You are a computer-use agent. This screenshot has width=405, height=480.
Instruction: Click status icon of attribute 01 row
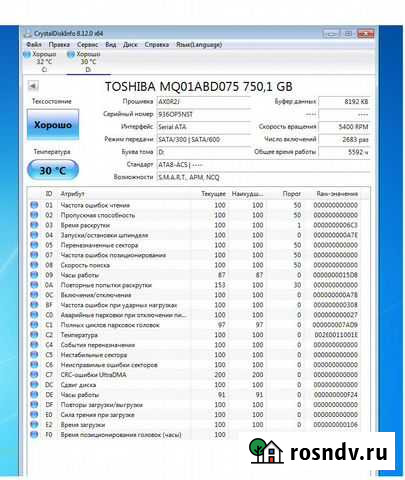(34, 205)
